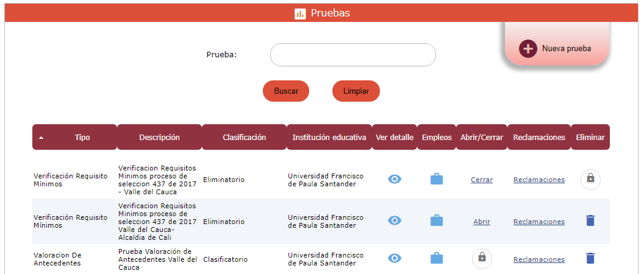
Task: Click the padlock in Valoracion row's Abrir/Cerrar column
Action: 482,258
